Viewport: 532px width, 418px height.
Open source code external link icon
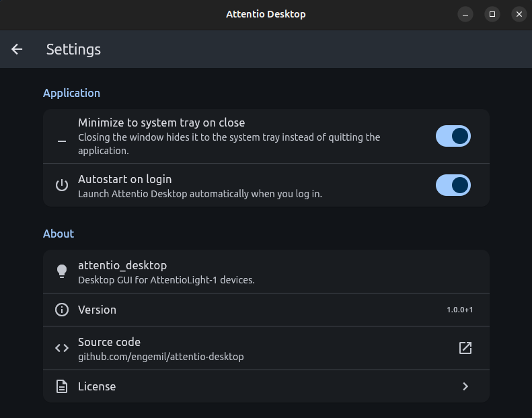(465, 348)
